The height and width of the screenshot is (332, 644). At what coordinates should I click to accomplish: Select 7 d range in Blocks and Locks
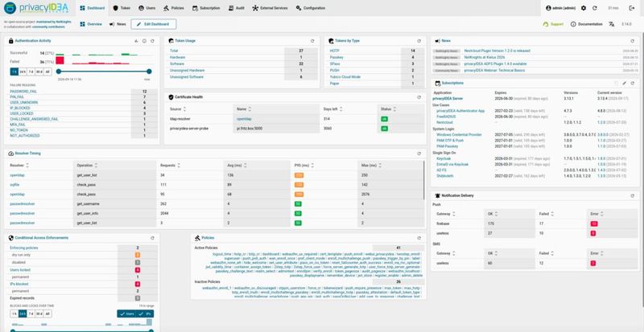coord(31,314)
